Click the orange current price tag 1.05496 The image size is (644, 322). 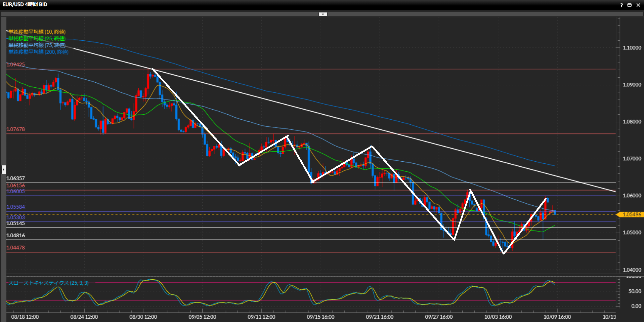(x=631, y=214)
